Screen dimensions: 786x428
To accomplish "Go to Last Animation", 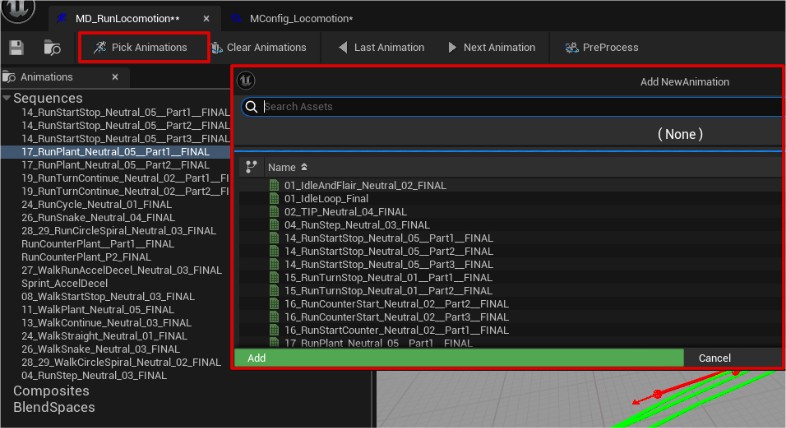I will [381, 47].
